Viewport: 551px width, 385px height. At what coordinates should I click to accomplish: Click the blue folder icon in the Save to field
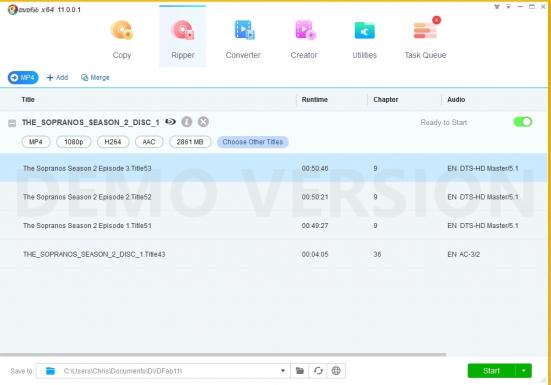tap(50, 371)
